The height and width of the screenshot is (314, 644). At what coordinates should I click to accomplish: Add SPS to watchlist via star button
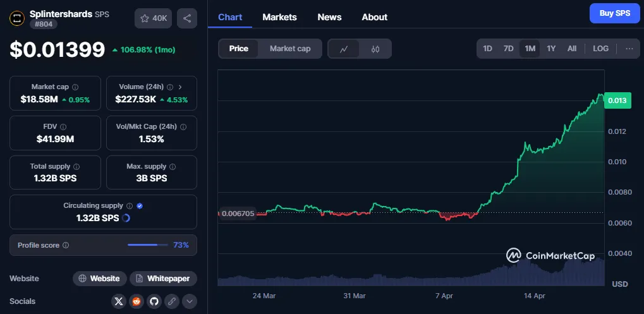point(153,18)
